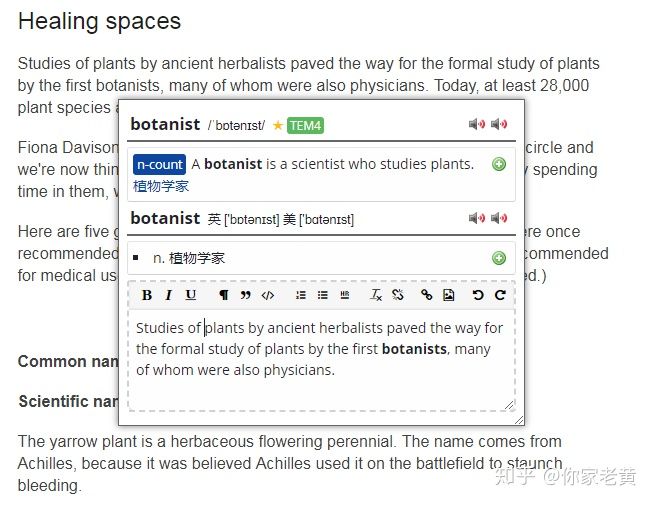Insert image icon in editor toolbar
This screenshot has height=505, width=653.
pos(449,295)
